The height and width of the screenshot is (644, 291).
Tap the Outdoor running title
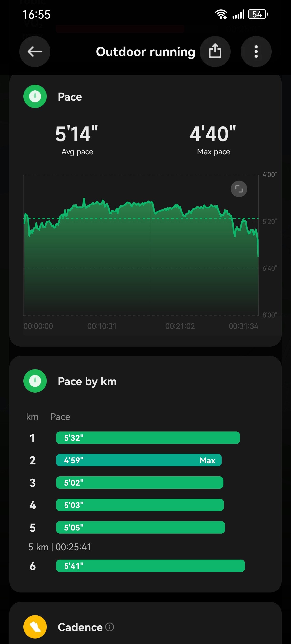pos(145,52)
